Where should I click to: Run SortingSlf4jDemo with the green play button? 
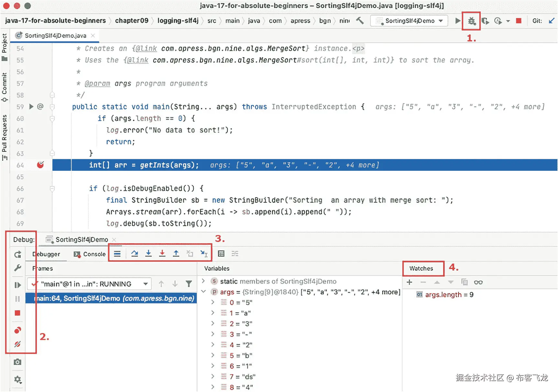click(457, 21)
